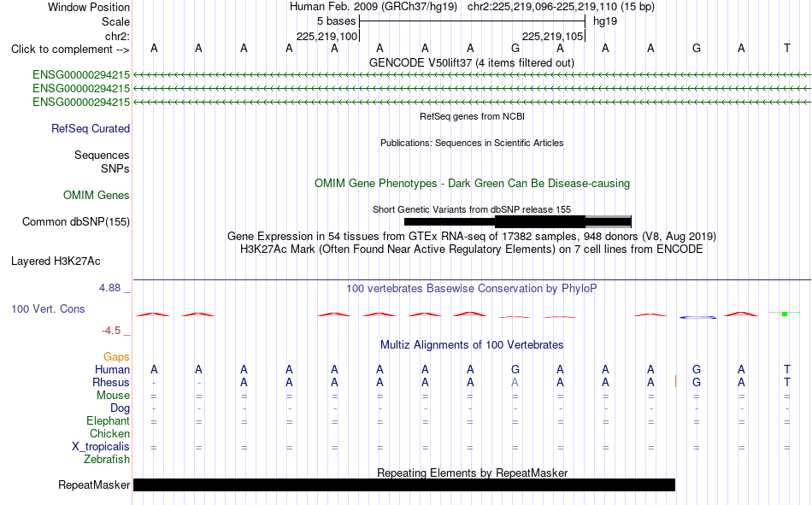Select the Common dbSNP(155) track label
Screen dimensions: 812x505
pos(76,221)
